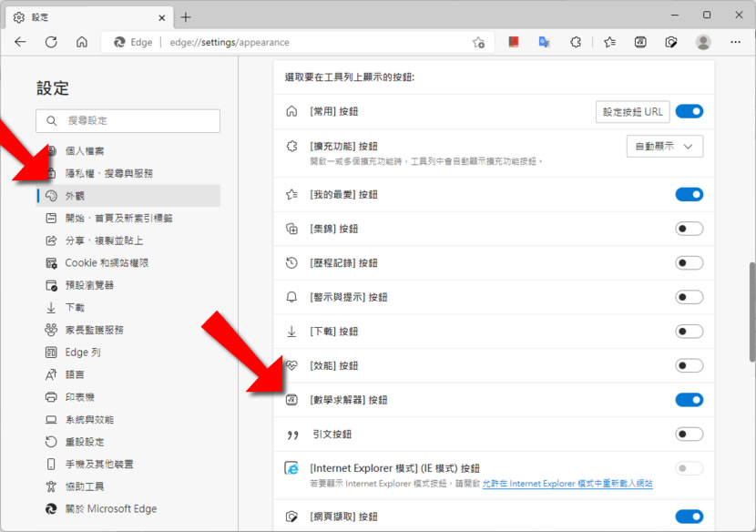This screenshot has width=756, height=532.
Task: Toggle the [我的最愛] 按鈕 switch
Action: (689, 194)
